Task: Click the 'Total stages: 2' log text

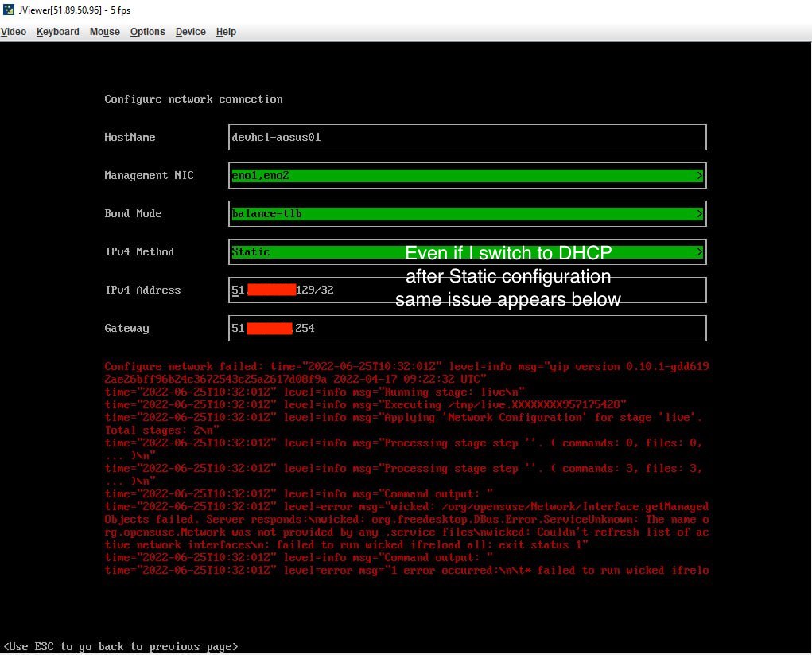Action: 162,430
